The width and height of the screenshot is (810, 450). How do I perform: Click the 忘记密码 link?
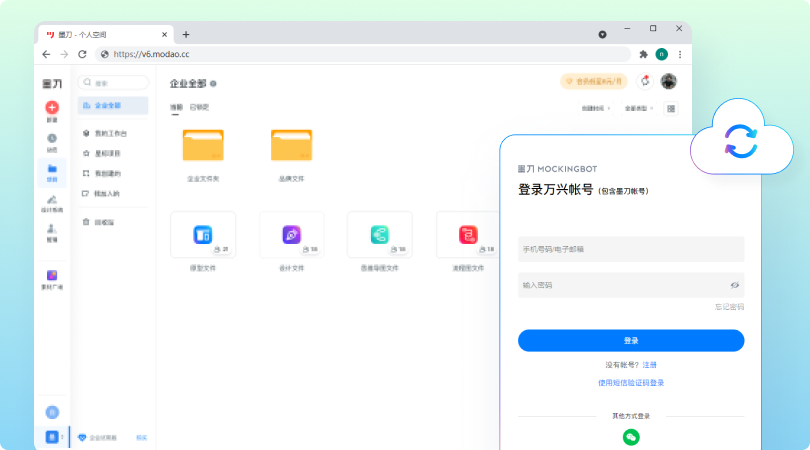click(729, 307)
